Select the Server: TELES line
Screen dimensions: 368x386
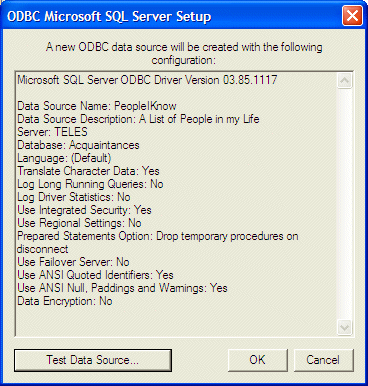pos(52,132)
